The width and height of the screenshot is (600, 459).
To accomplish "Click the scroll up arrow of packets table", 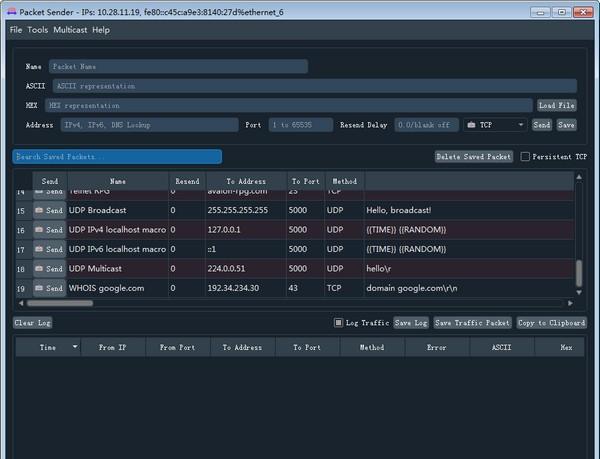I will pos(579,177).
